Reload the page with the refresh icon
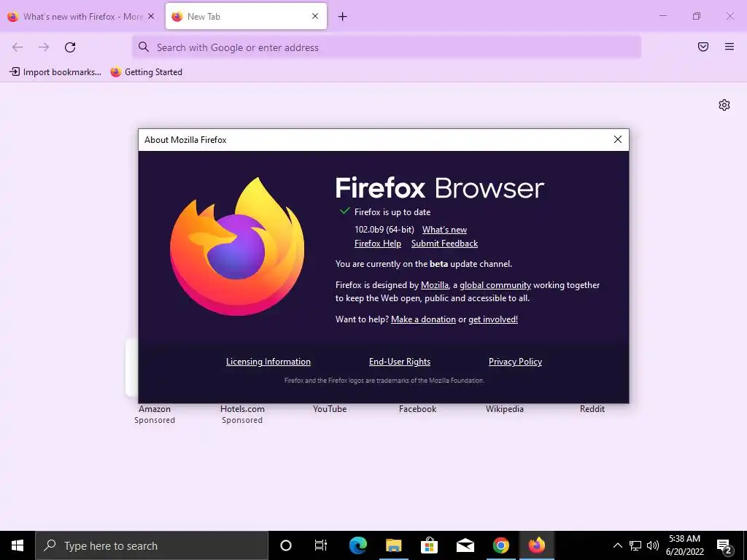747x560 pixels. tap(70, 47)
